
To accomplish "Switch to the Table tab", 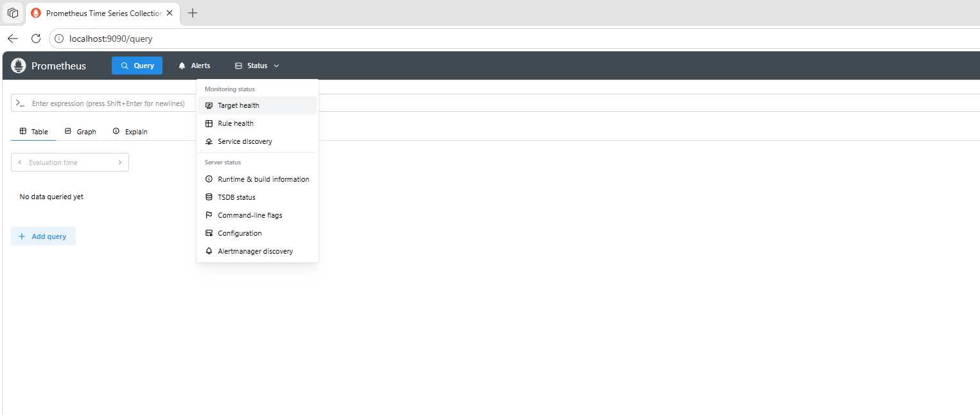I will 33,132.
